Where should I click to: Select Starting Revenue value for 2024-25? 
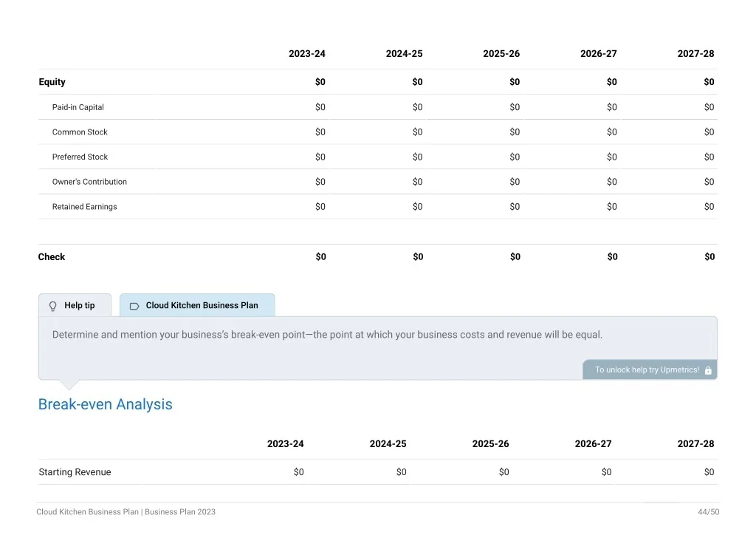coord(401,471)
